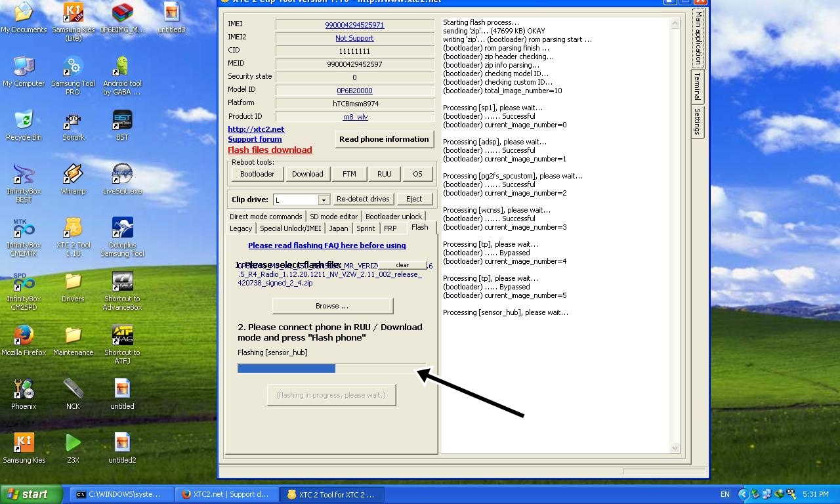Launch XTC 2 Tool 1.18 shortcut

click(x=73, y=236)
